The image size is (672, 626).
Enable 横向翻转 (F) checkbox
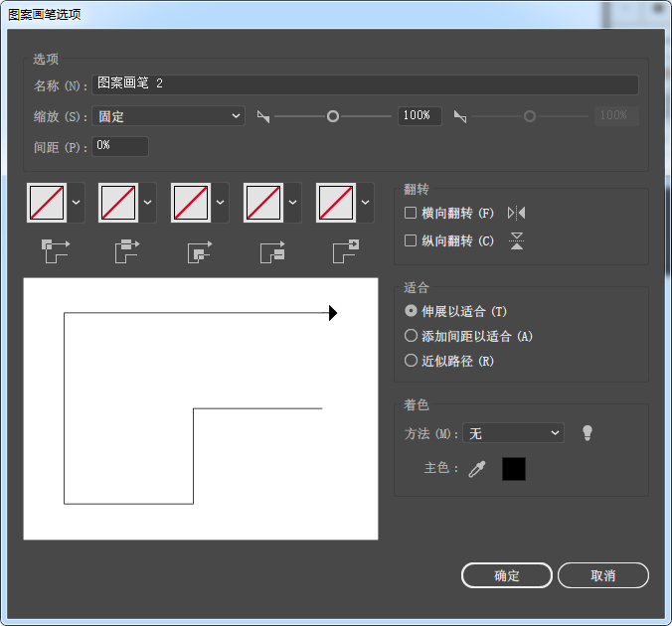(411, 213)
